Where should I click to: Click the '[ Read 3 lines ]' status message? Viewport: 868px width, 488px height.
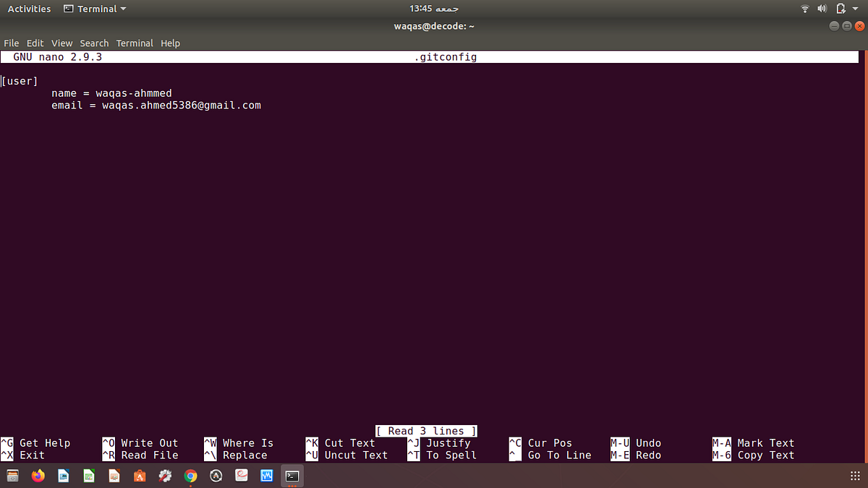426,431
